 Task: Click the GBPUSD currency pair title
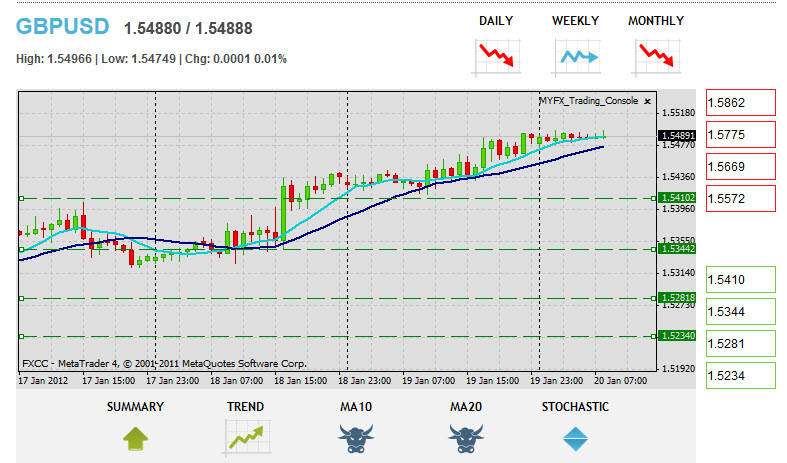pyautogui.click(x=62, y=27)
